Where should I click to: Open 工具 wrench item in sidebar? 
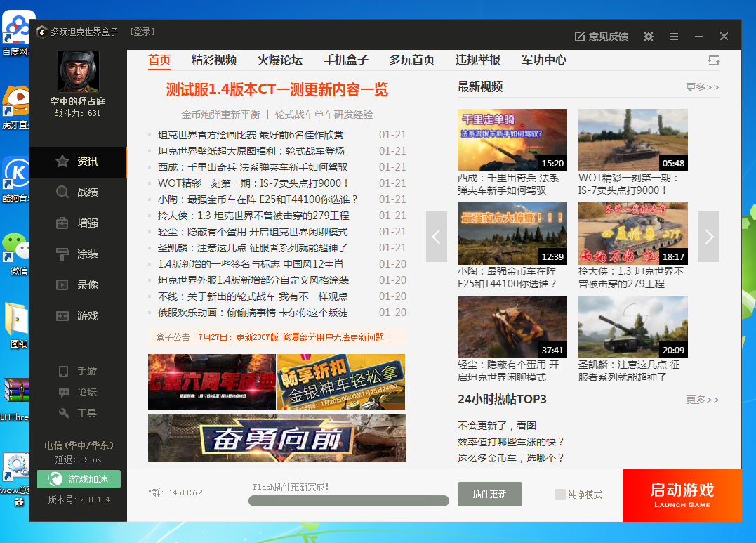[65, 413]
